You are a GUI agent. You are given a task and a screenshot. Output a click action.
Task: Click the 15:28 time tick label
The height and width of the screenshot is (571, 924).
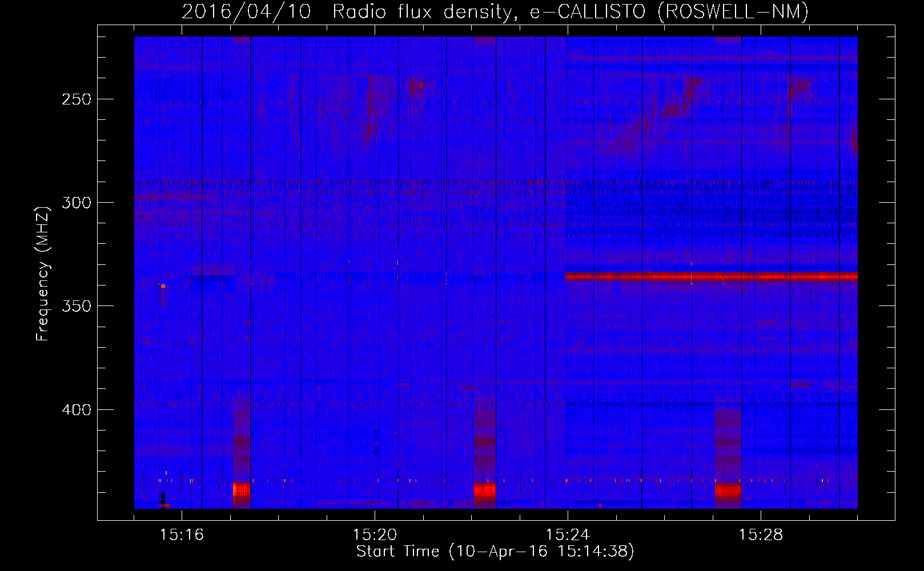click(x=761, y=535)
